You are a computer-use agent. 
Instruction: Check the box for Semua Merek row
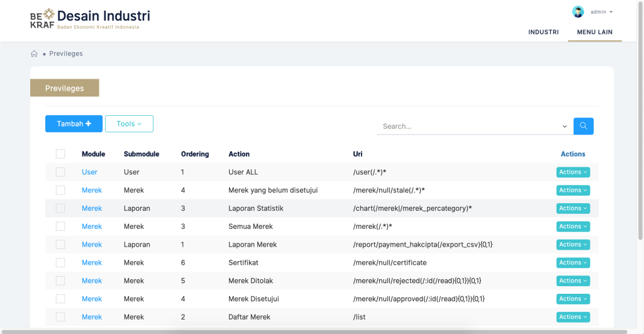pos(60,226)
